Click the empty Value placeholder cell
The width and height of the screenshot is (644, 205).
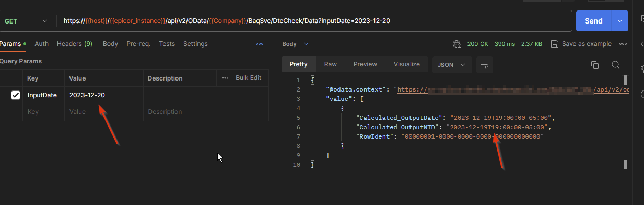point(104,112)
